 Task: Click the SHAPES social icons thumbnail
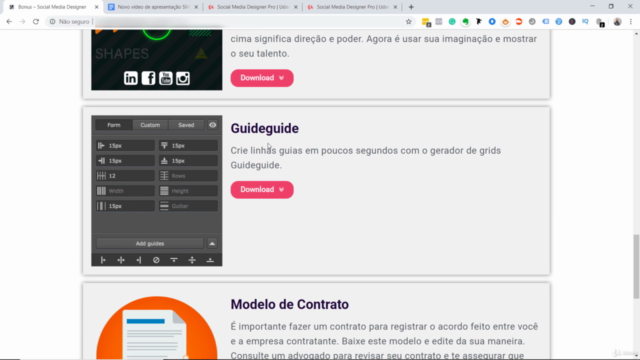point(157,60)
